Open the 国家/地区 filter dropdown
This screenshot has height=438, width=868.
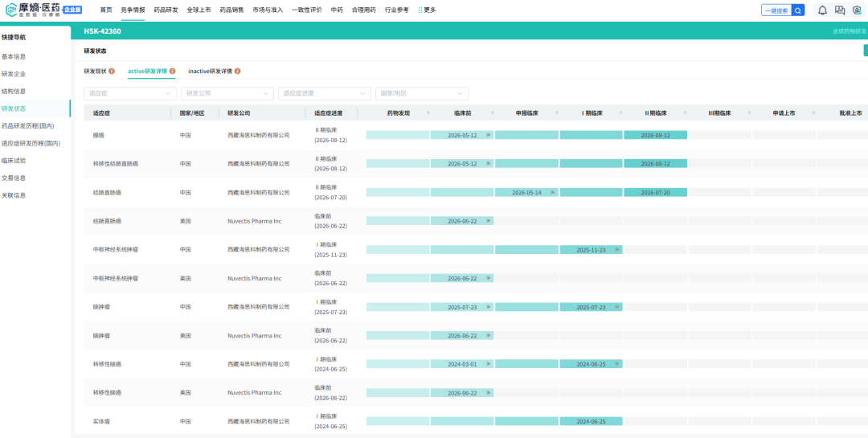(422, 93)
